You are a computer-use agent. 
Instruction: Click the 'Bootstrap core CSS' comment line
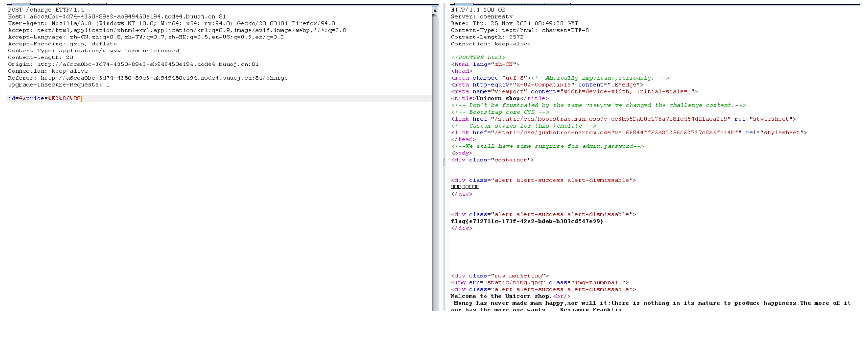(x=500, y=112)
